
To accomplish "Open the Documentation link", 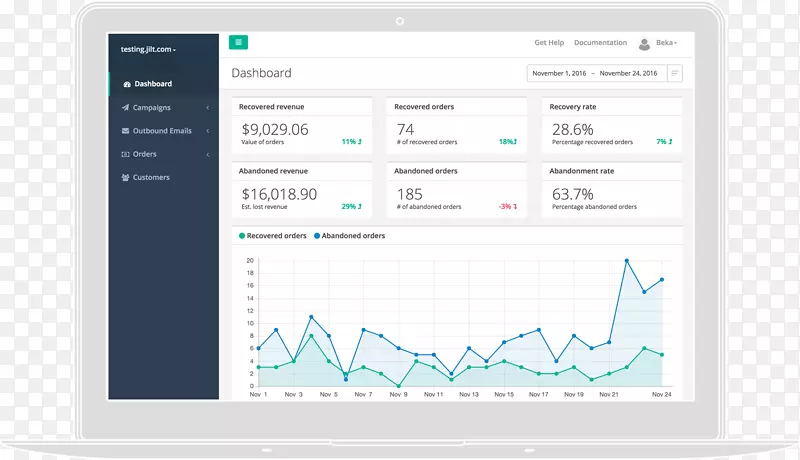I will [x=600, y=43].
